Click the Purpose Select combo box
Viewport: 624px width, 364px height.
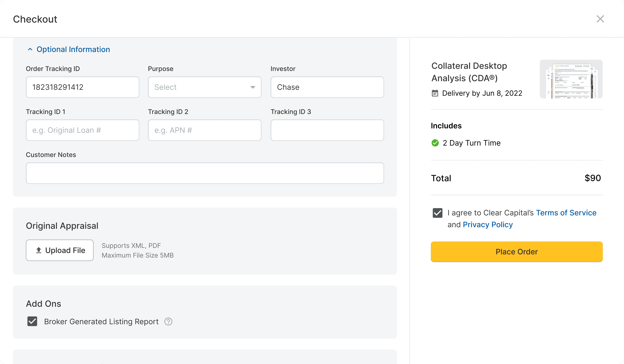(x=205, y=87)
